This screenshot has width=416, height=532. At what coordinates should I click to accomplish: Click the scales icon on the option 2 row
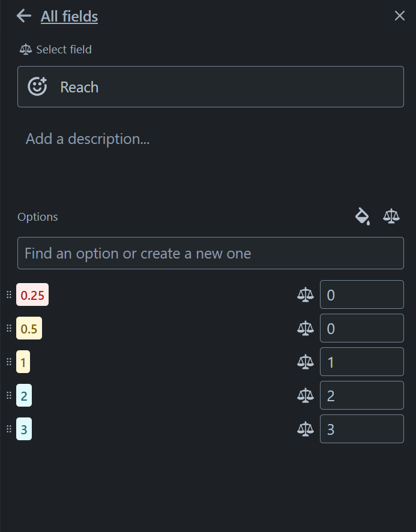click(x=306, y=395)
